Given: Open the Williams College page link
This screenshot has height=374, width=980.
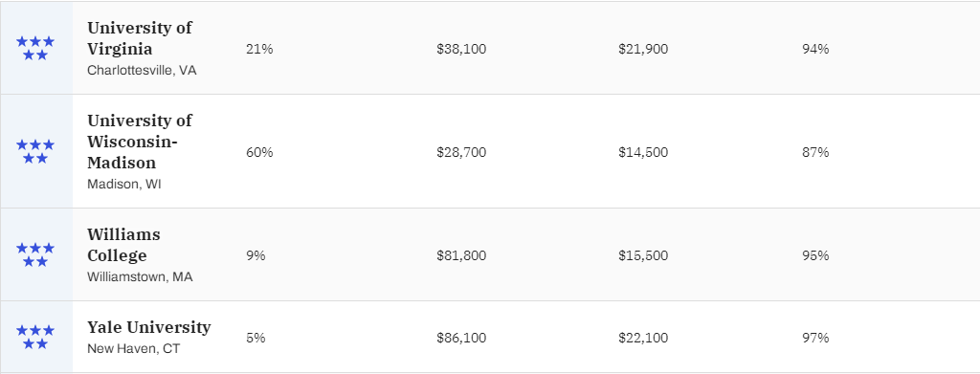Looking at the screenshot, I should coord(123,245).
